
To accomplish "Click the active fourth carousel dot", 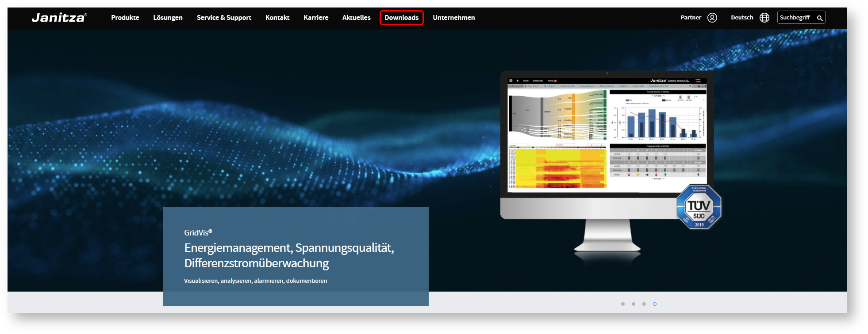I will (655, 304).
